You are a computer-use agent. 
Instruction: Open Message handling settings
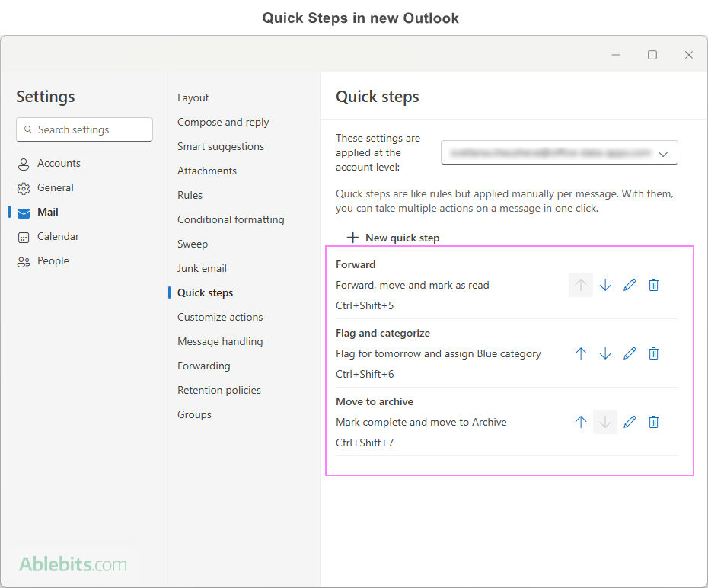click(x=220, y=341)
